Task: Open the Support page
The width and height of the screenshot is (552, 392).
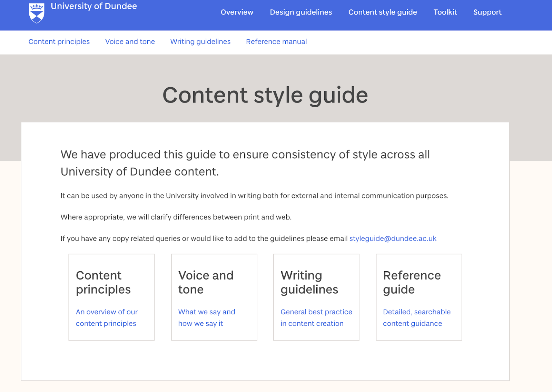Action: click(487, 12)
